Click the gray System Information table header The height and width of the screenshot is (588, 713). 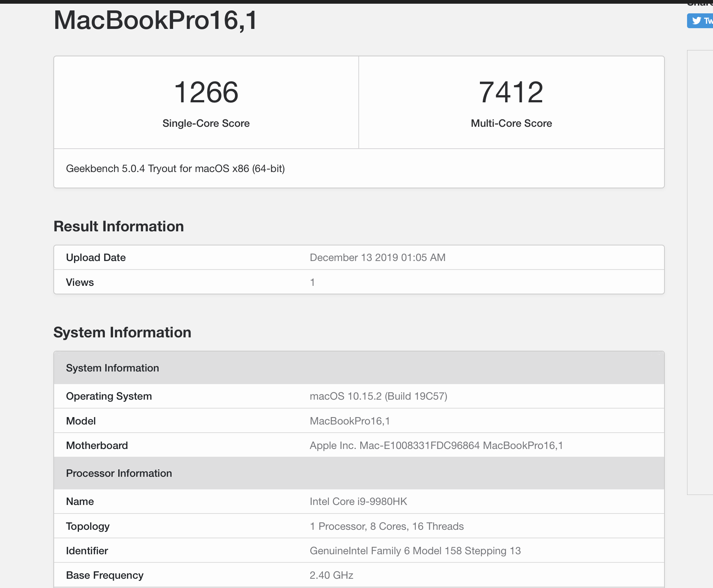click(x=359, y=368)
